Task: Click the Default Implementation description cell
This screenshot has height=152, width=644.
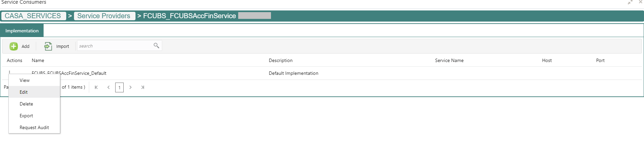Action: [294, 73]
